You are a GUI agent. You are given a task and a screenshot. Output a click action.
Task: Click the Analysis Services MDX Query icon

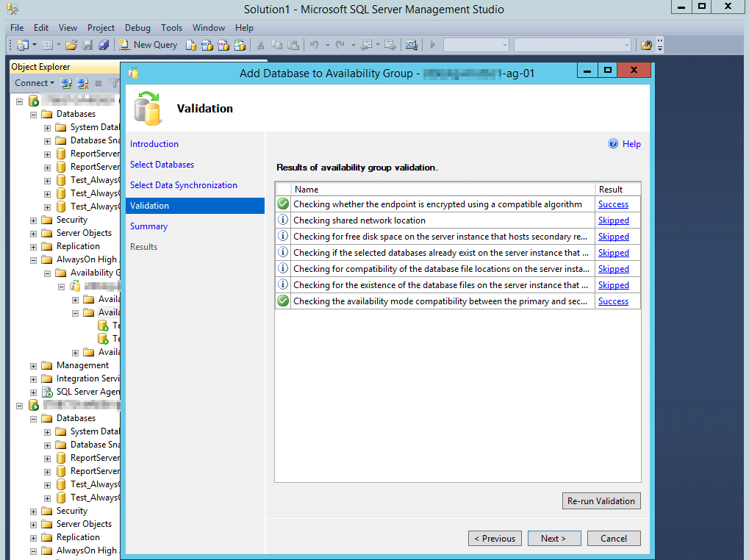coord(207,45)
